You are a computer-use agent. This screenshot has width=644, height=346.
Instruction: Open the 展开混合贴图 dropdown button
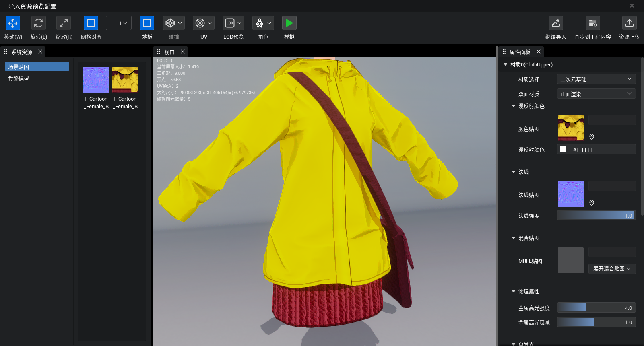(x=612, y=269)
